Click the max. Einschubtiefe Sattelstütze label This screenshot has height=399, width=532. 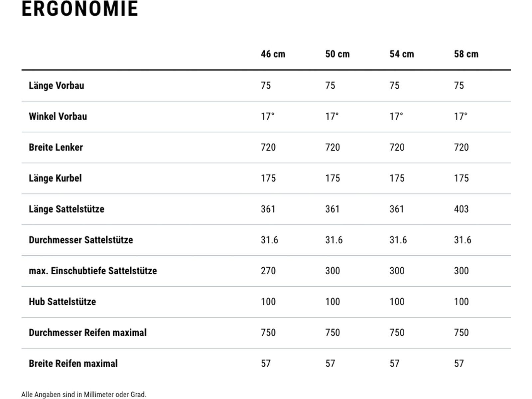93,271
